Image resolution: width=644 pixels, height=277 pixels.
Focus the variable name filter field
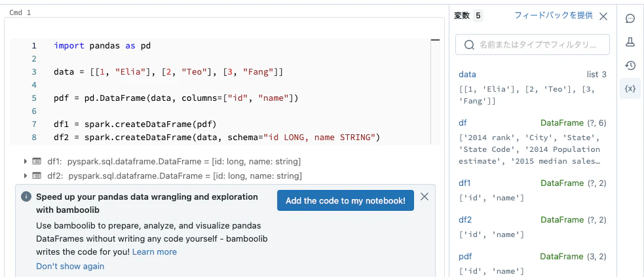tap(532, 45)
